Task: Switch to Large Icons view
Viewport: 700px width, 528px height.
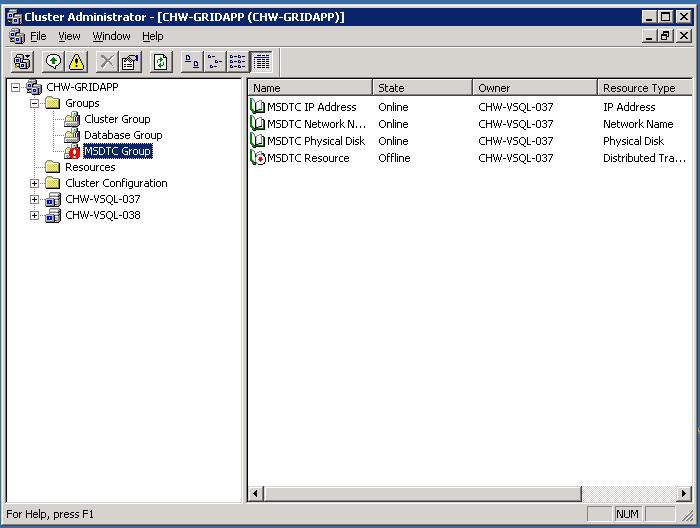Action: (192, 62)
